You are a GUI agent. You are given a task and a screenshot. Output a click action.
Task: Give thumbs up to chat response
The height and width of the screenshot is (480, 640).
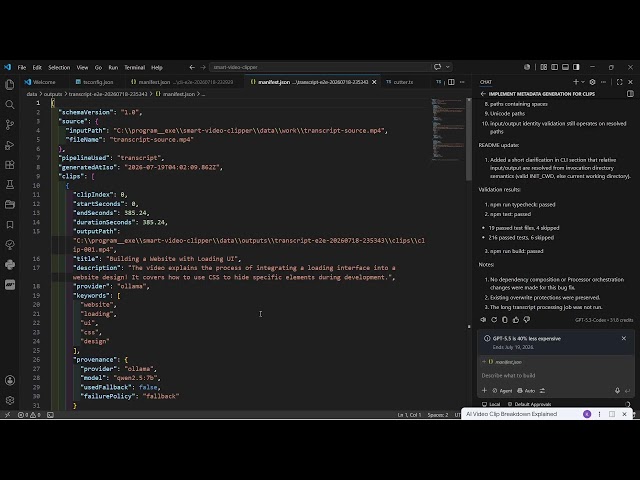click(516, 320)
